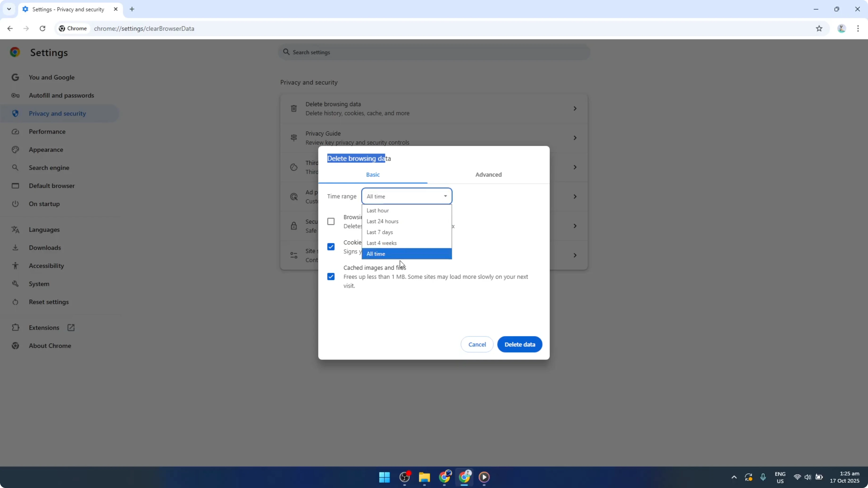Expand the Privacy Guide row arrow
The image size is (868, 488).
point(575,138)
